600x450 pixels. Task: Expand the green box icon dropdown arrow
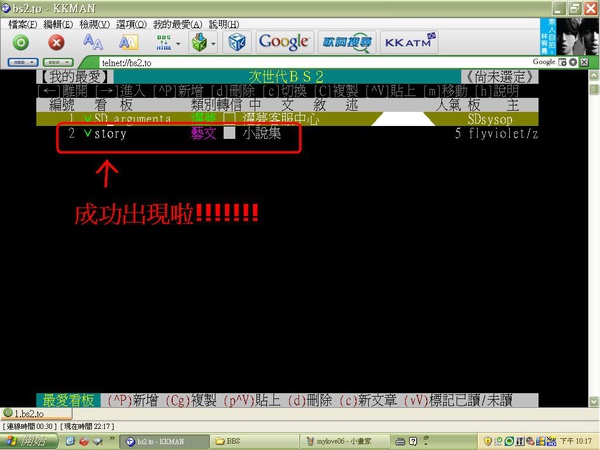pyautogui.click(x=213, y=44)
